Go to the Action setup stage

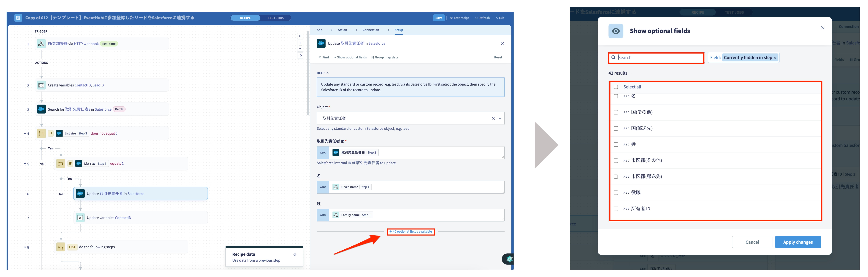point(342,30)
